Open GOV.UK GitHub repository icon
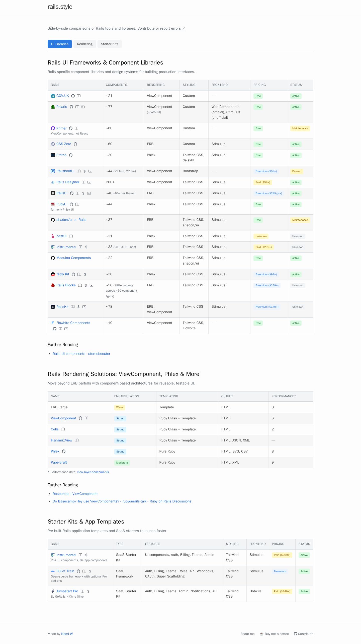361x644 pixels. click(x=73, y=96)
